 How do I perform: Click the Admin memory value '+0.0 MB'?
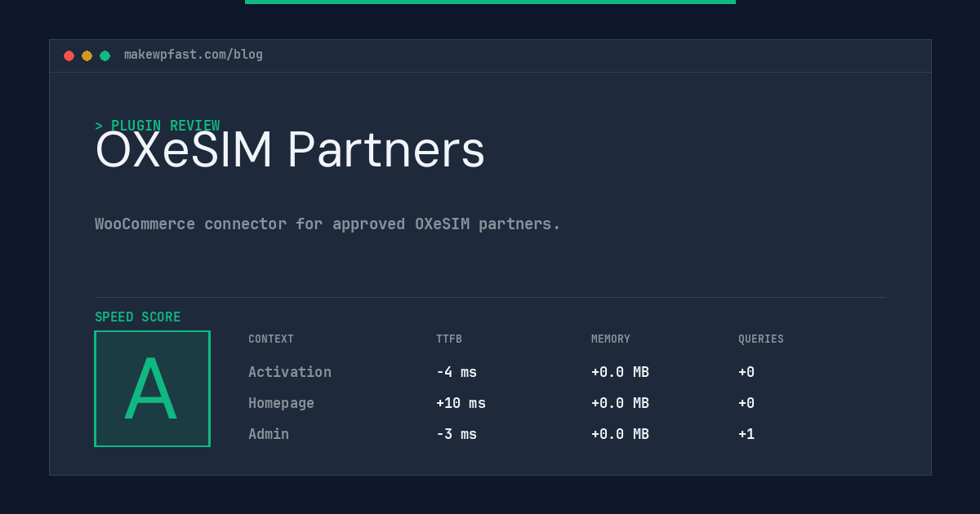[620, 434]
